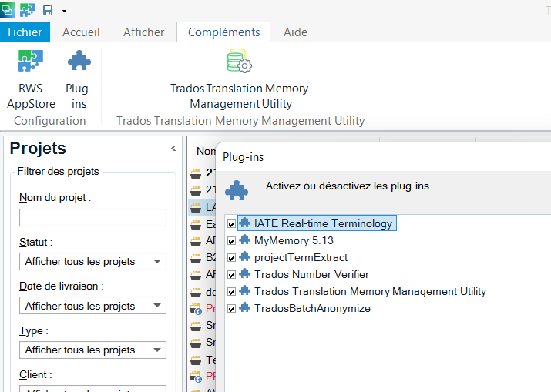
Task: Click the Save icon in quick access toolbar
Action: [x=48, y=10]
